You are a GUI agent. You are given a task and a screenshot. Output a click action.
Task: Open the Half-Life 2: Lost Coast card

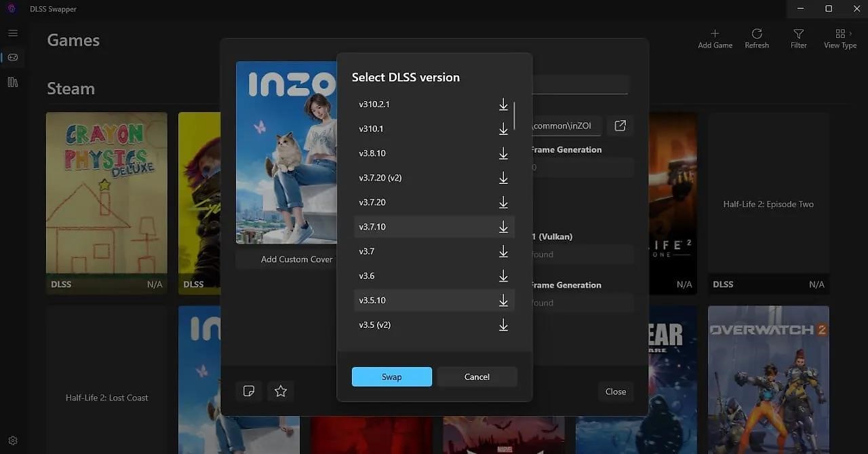106,379
